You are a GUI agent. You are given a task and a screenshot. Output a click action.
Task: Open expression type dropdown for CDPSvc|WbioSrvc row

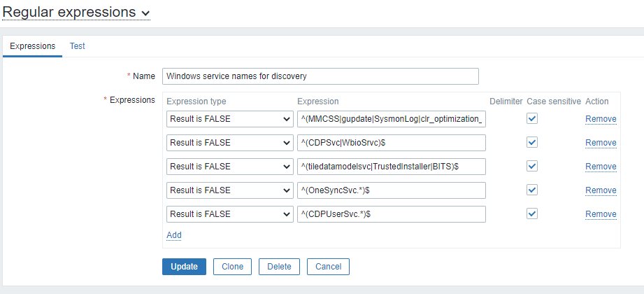(x=229, y=143)
